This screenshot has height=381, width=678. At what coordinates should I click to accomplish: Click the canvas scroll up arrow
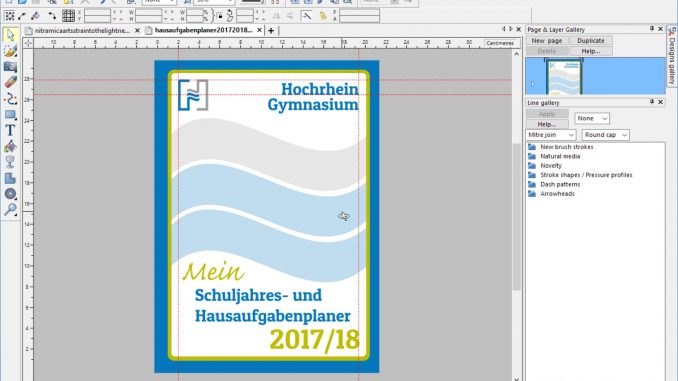point(516,54)
